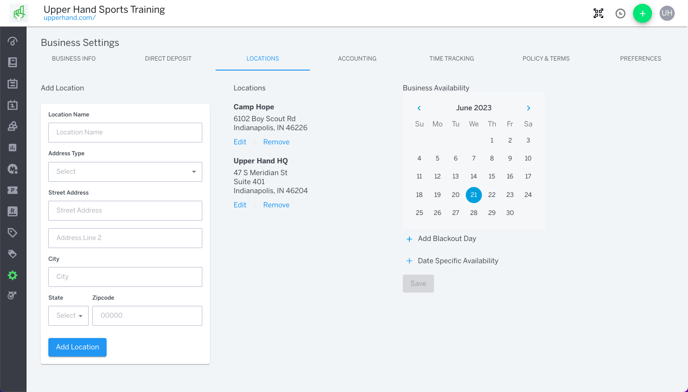Viewport: 688px width, 392px height.
Task: Click the clock icon in top bar
Action: (x=620, y=14)
